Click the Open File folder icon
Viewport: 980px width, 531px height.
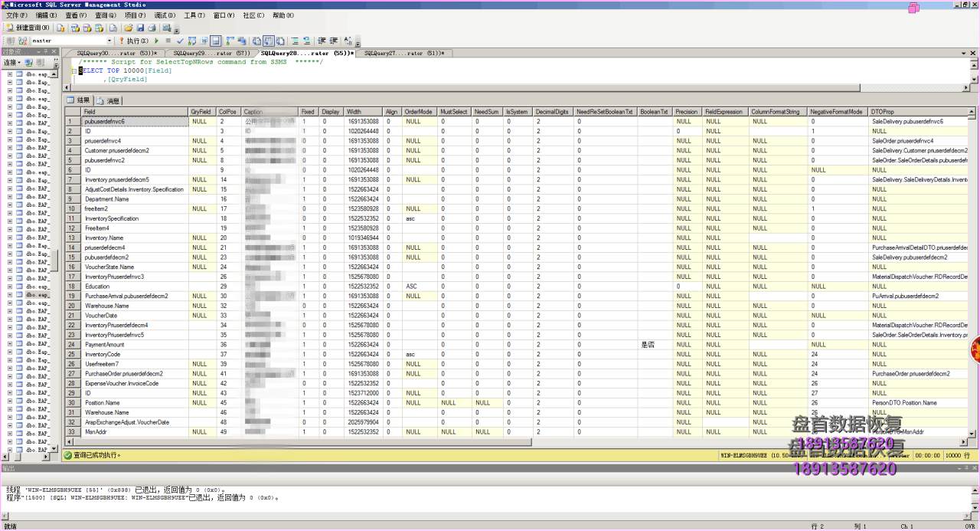point(129,28)
